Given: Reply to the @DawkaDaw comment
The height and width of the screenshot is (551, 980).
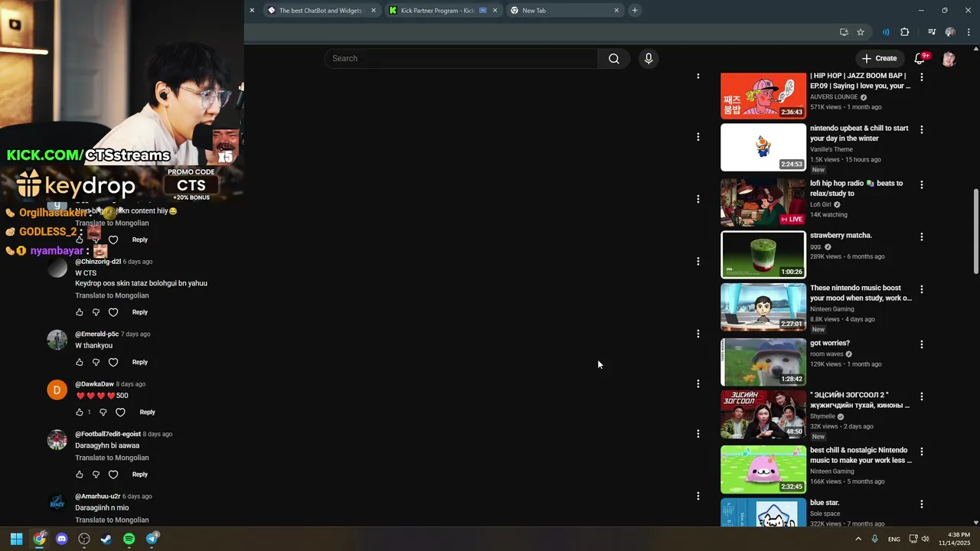Looking at the screenshot, I should pyautogui.click(x=147, y=412).
